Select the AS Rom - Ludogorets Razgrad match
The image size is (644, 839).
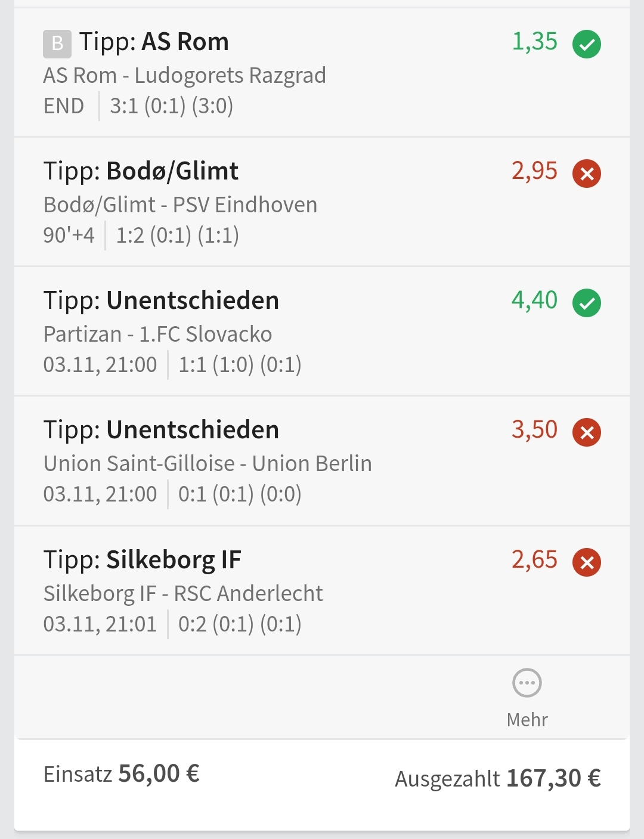pyautogui.click(x=185, y=76)
